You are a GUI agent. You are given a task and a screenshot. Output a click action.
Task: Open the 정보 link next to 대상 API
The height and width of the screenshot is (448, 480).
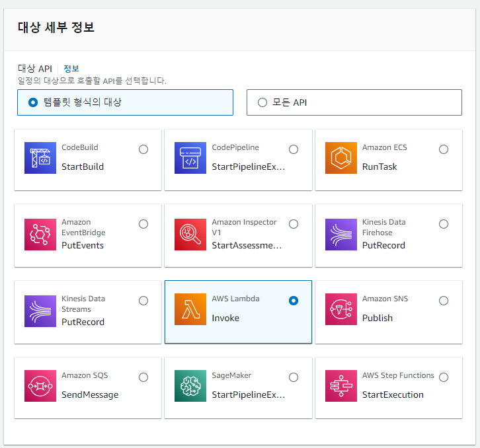pos(71,69)
